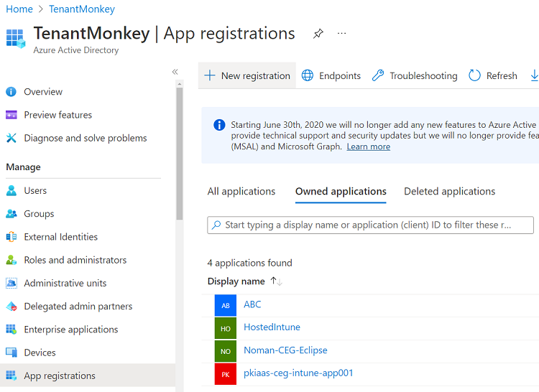Focus the application filter search box

[x=370, y=225]
